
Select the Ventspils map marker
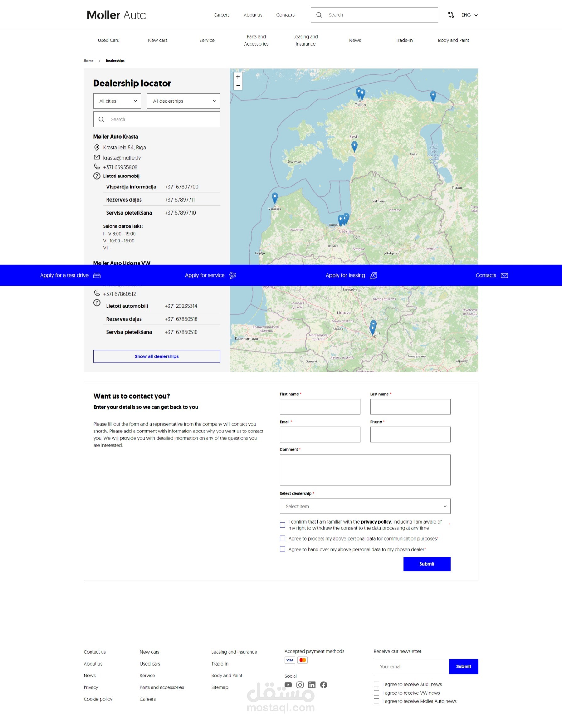[274, 198]
